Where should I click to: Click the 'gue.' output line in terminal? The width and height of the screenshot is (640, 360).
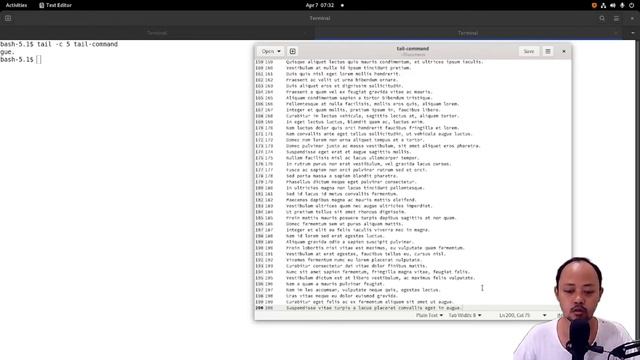[7, 52]
